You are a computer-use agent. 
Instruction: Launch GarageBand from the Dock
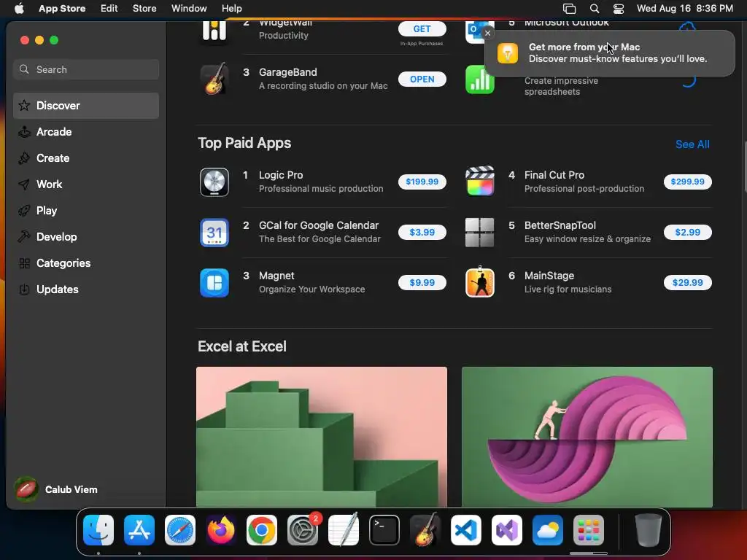(x=425, y=530)
